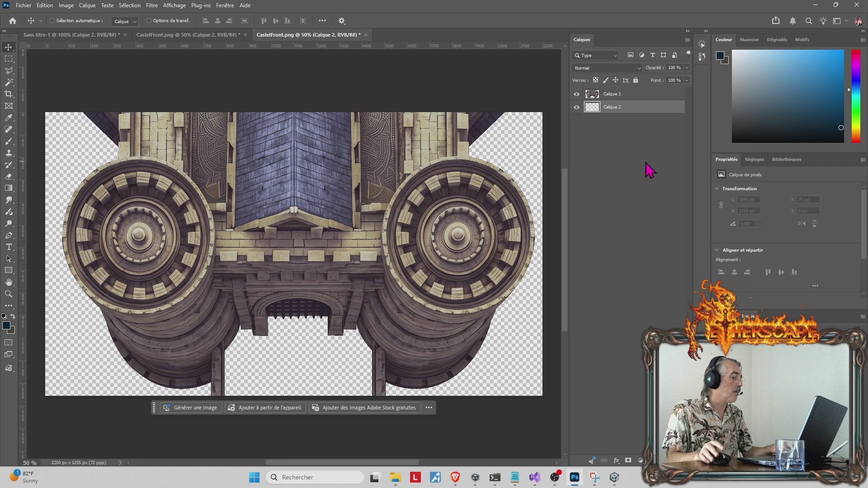The width and height of the screenshot is (868, 488).
Task: Click the Windows taskbar Rechercher search box
Action: click(316, 477)
